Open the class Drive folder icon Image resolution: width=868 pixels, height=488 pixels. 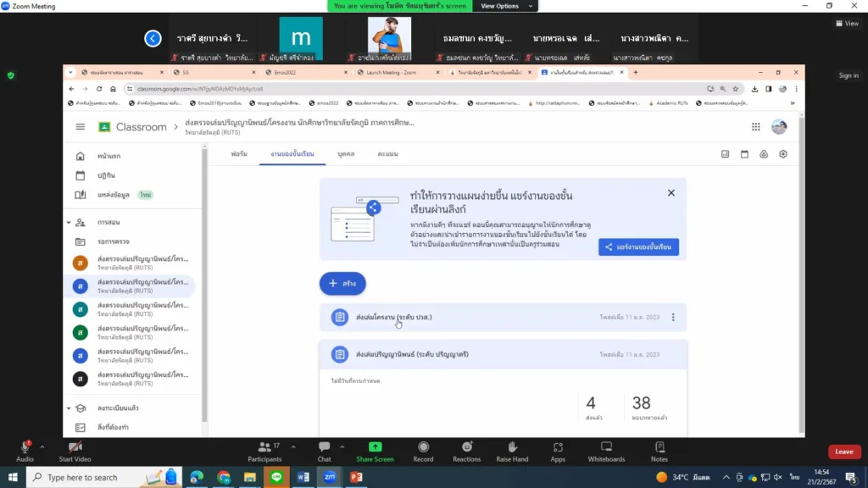[x=764, y=154]
